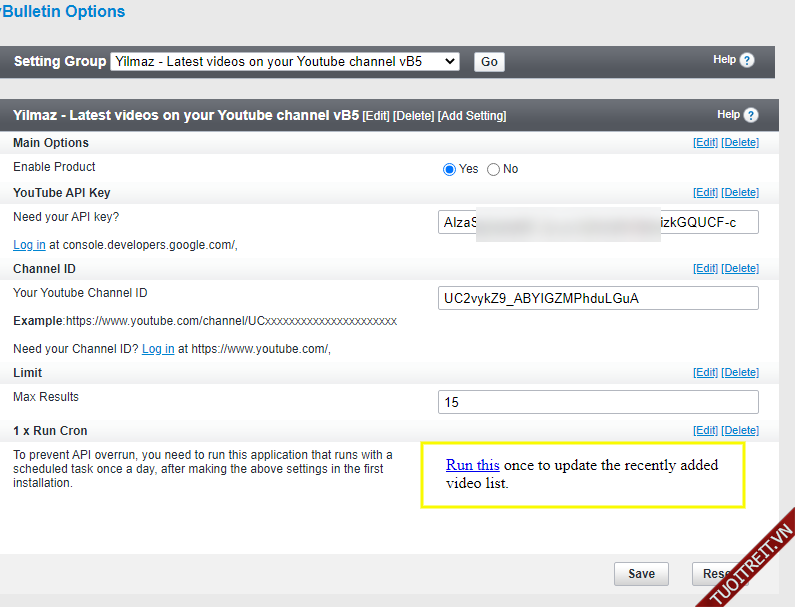Click the Help icon in Setting Group bar
795x607 pixels.
click(747, 60)
